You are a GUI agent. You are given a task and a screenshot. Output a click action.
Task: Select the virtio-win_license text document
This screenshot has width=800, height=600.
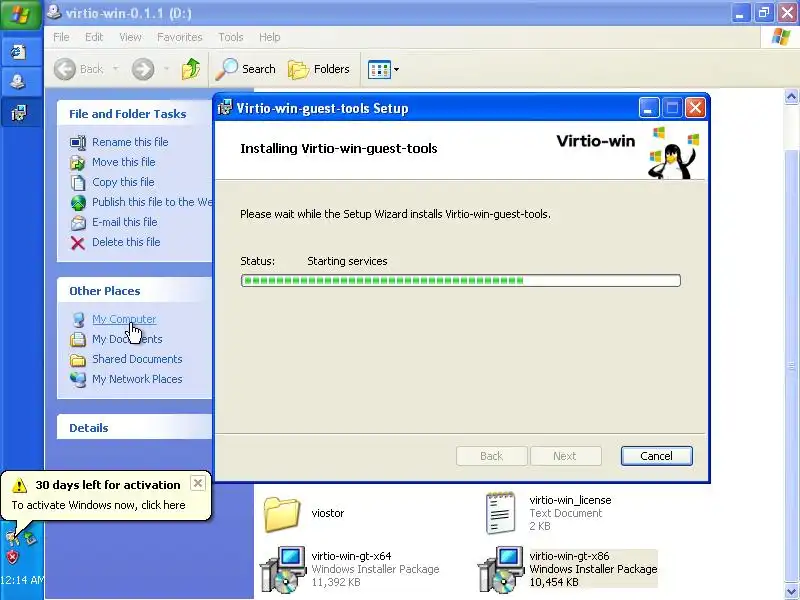(x=548, y=513)
